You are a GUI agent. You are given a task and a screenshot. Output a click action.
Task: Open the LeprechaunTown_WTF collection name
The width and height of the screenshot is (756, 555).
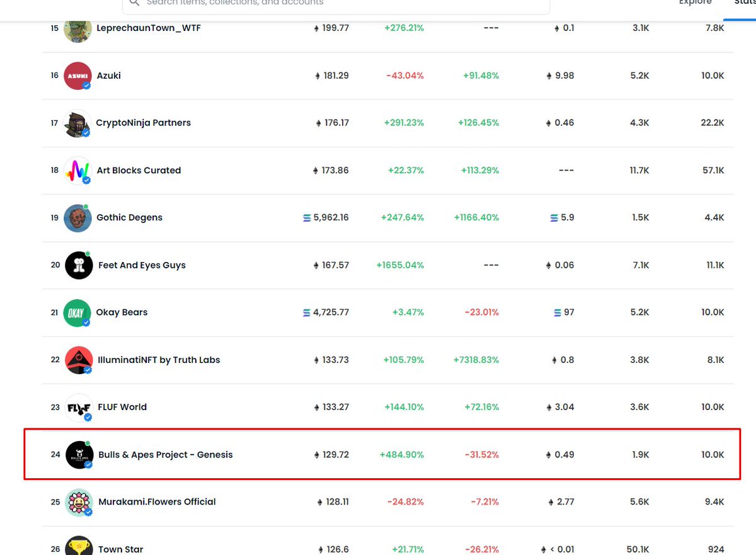(x=149, y=28)
